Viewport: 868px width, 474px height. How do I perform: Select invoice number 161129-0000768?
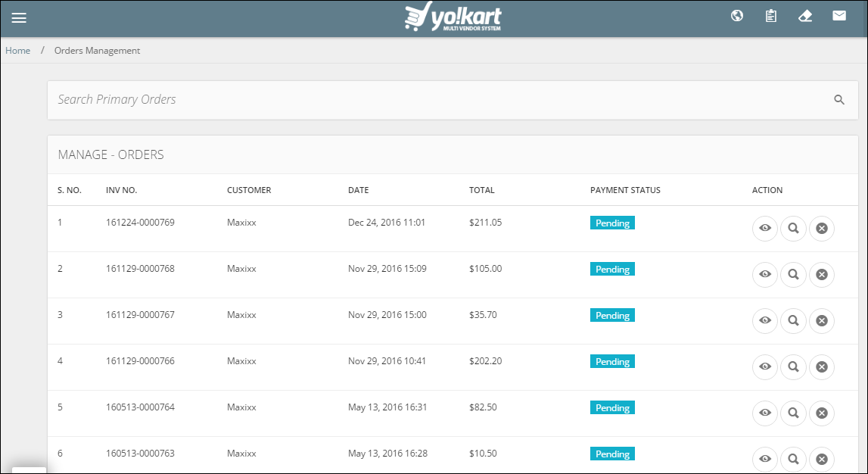tap(140, 269)
